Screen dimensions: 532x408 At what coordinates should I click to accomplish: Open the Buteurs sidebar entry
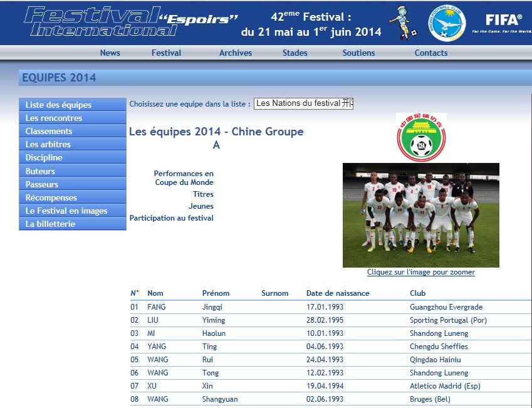tap(40, 171)
